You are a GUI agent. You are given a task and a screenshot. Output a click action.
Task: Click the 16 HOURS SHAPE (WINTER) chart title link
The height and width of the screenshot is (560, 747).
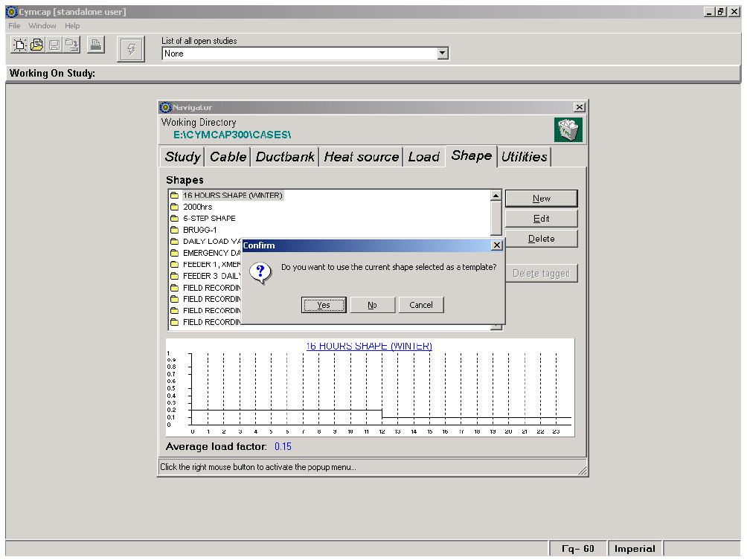(x=369, y=347)
